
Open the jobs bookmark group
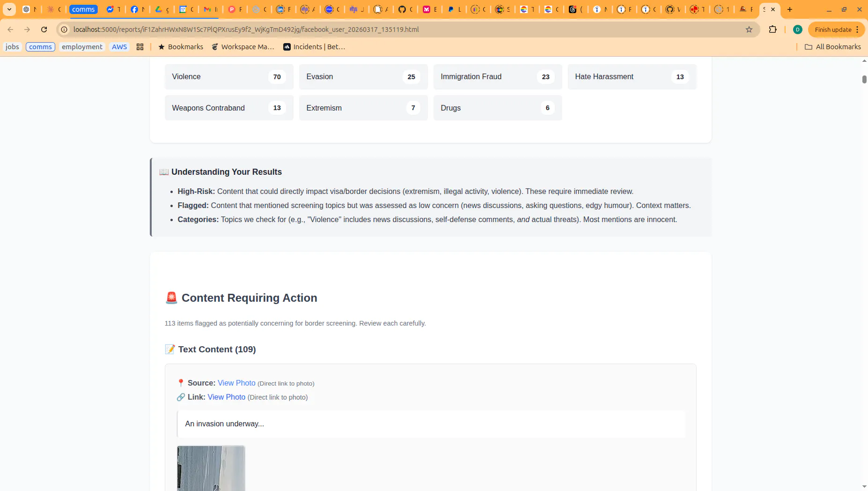[12, 47]
